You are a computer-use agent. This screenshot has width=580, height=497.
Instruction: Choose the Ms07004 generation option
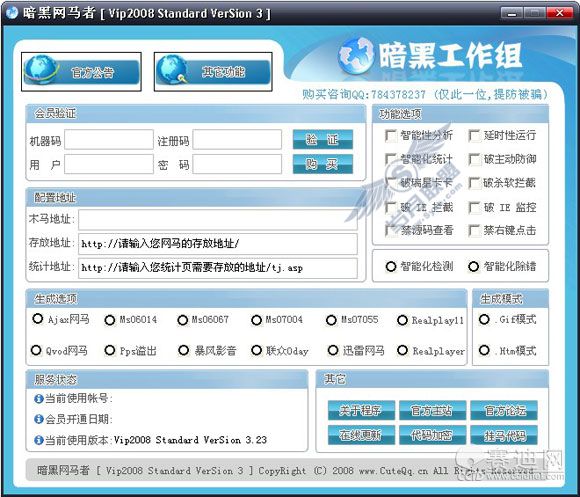coord(256,320)
